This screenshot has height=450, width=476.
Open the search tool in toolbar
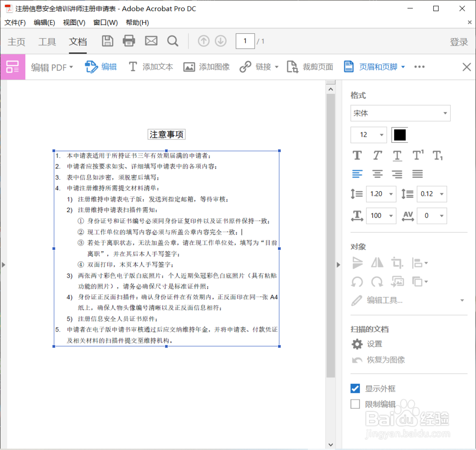pos(173,41)
